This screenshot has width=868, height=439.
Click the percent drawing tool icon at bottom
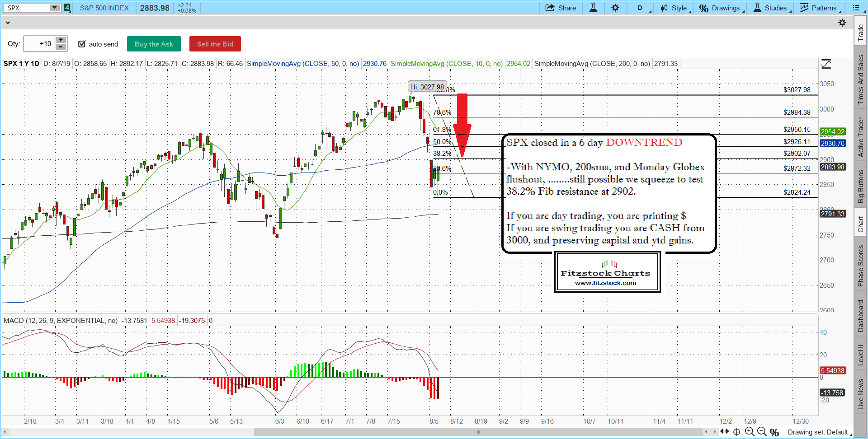click(774, 432)
